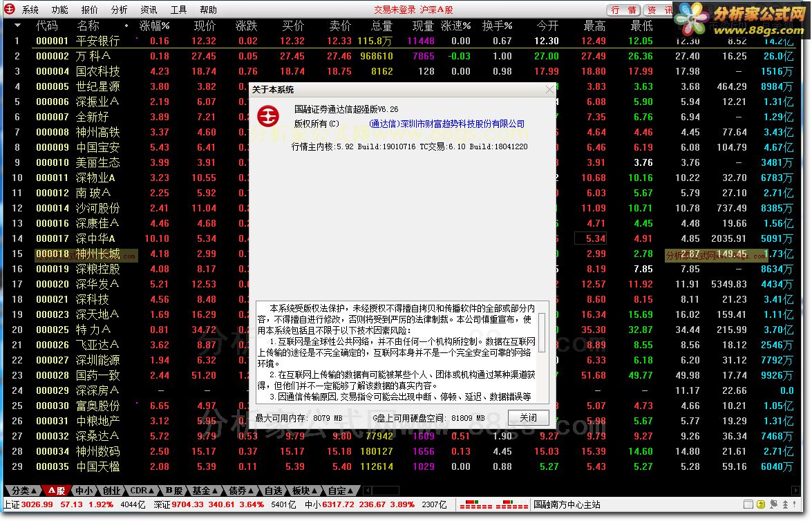Image resolution: width=812 pixels, height=521 pixels.
Task: Close the About dialog with X
Action: point(549,90)
